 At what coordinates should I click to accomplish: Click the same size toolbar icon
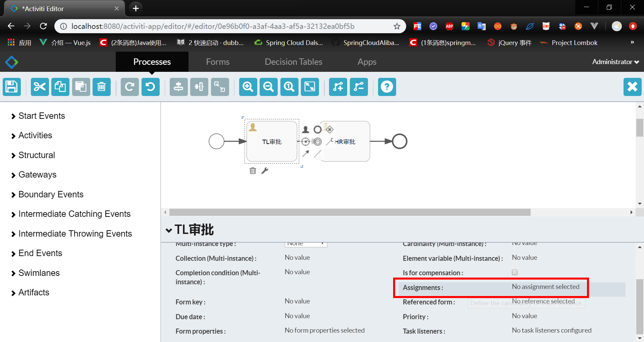[x=220, y=87]
